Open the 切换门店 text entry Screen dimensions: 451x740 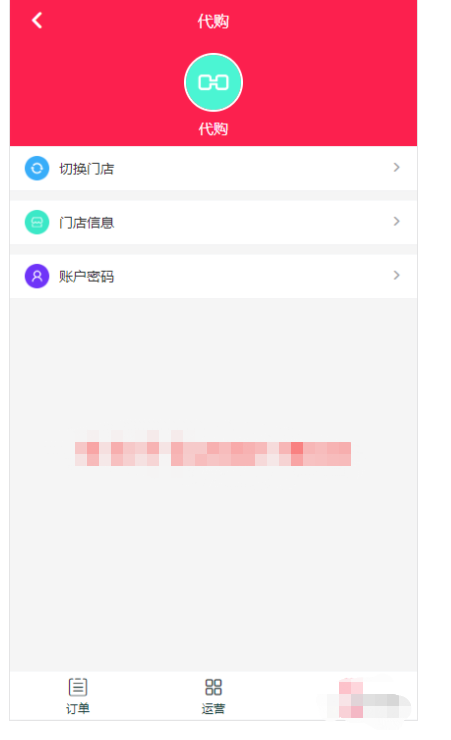pyautogui.click(x=86, y=168)
